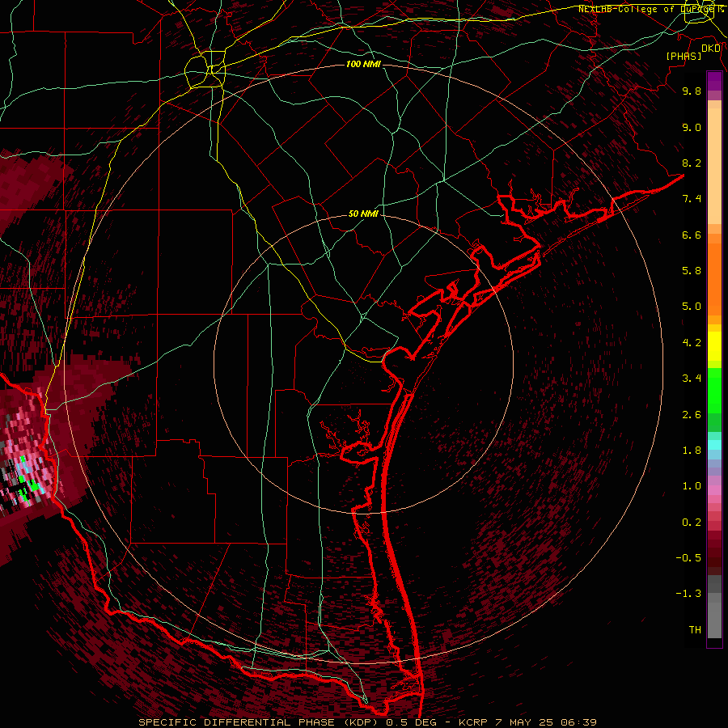Click the 9.8 value on the color scale
The width and height of the screenshot is (728, 728).
click(x=692, y=91)
